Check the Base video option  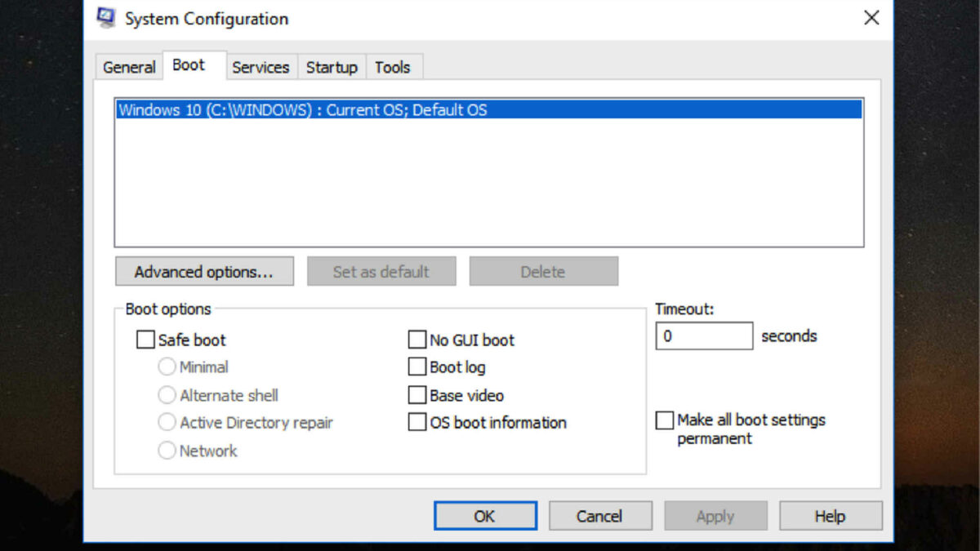pos(417,395)
